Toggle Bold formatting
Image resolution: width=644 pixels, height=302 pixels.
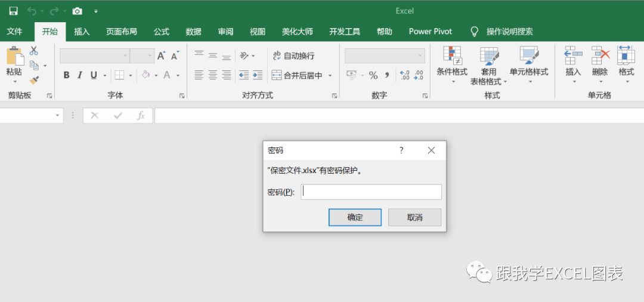pos(67,75)
